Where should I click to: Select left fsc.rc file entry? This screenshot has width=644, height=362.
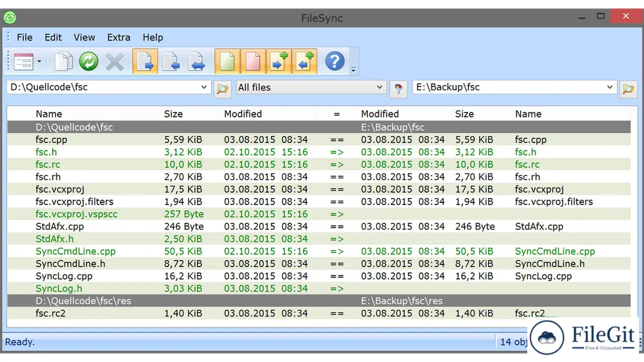coord(48,164)
